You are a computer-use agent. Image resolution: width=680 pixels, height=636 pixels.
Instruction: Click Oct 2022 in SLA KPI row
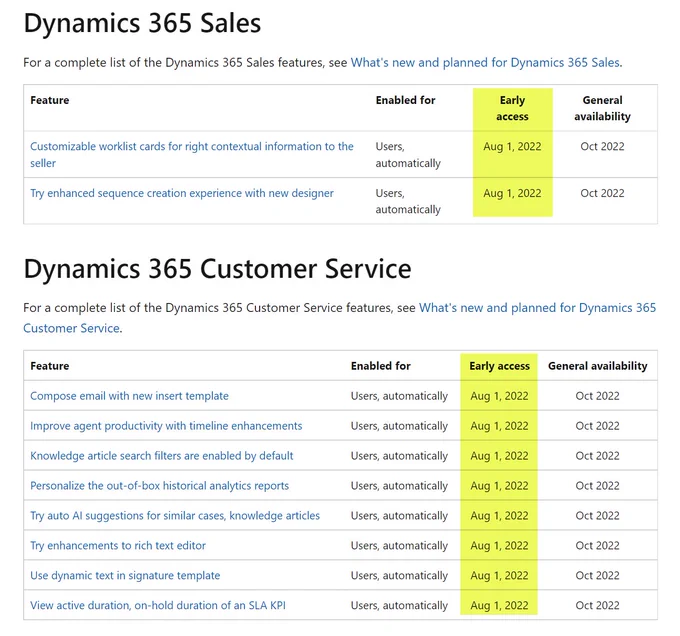[x=598, y=605]
